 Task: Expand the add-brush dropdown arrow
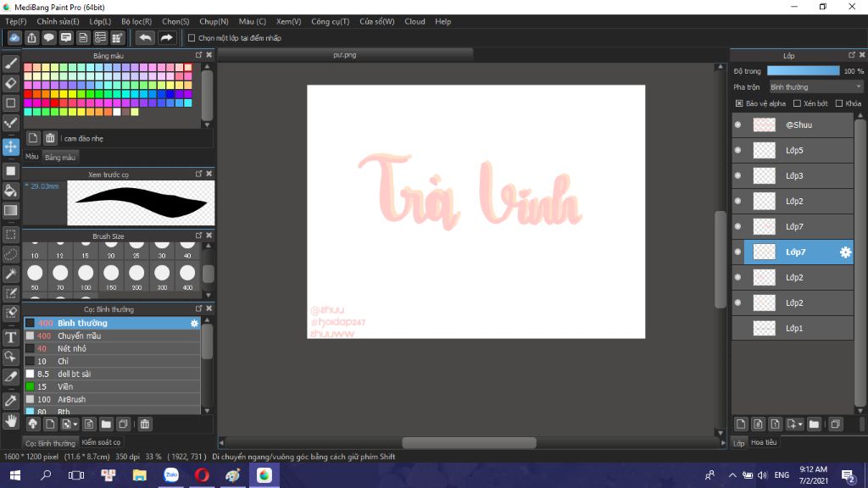pos(75,425)
